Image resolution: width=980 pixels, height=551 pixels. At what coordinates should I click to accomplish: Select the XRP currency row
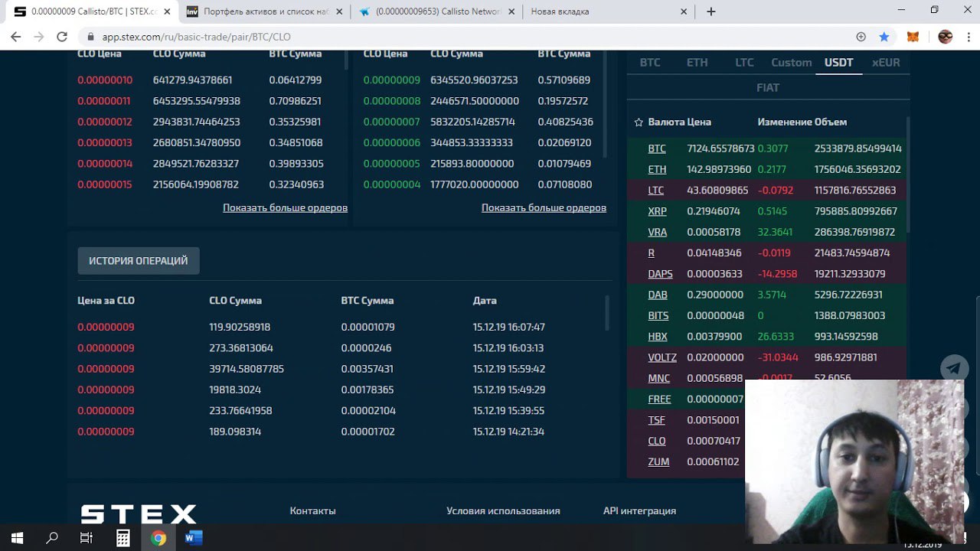pyautogui.click(x=766, y=211)
